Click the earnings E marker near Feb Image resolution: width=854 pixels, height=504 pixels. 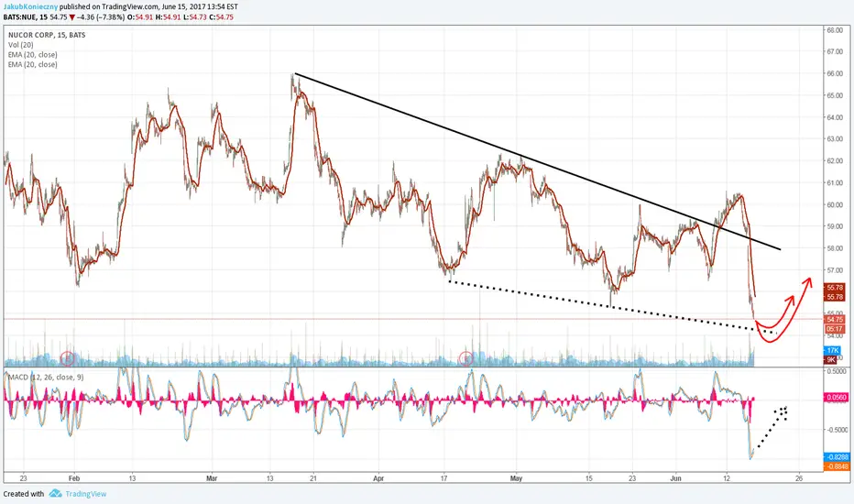pos(67,358)
